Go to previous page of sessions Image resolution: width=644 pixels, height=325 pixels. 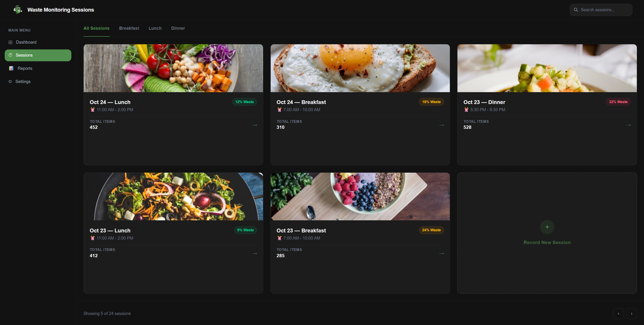pyautogui.click(x=618, y=314)
